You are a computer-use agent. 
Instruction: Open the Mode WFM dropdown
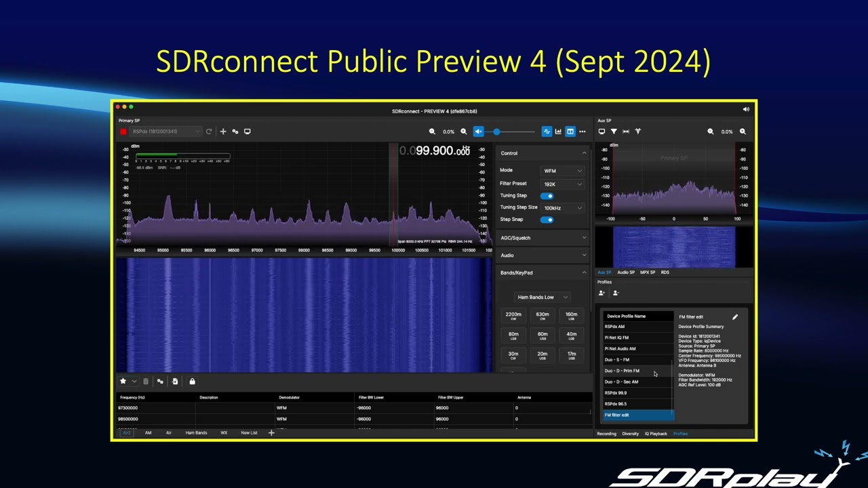coord(562,171)
